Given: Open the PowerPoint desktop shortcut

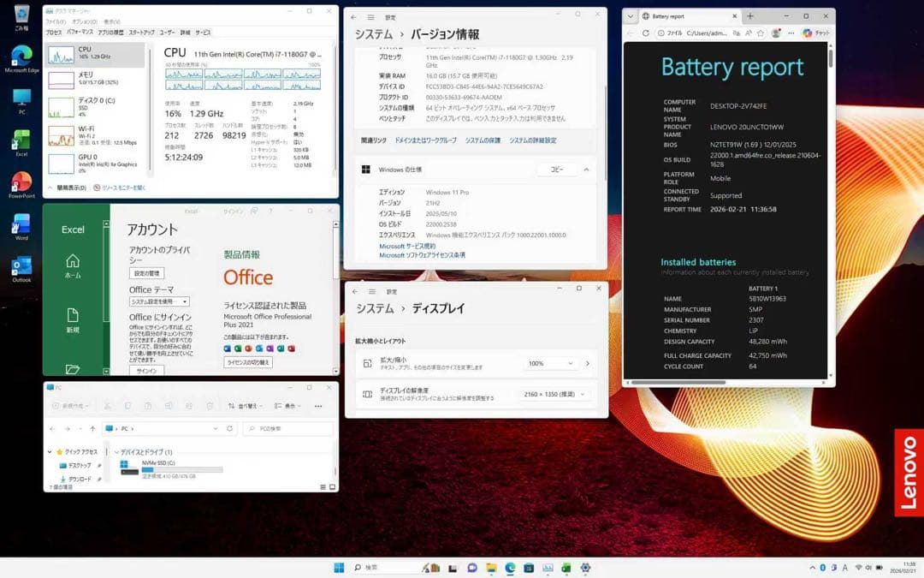Looking at the screenshot, I should [x=21, y=185].
